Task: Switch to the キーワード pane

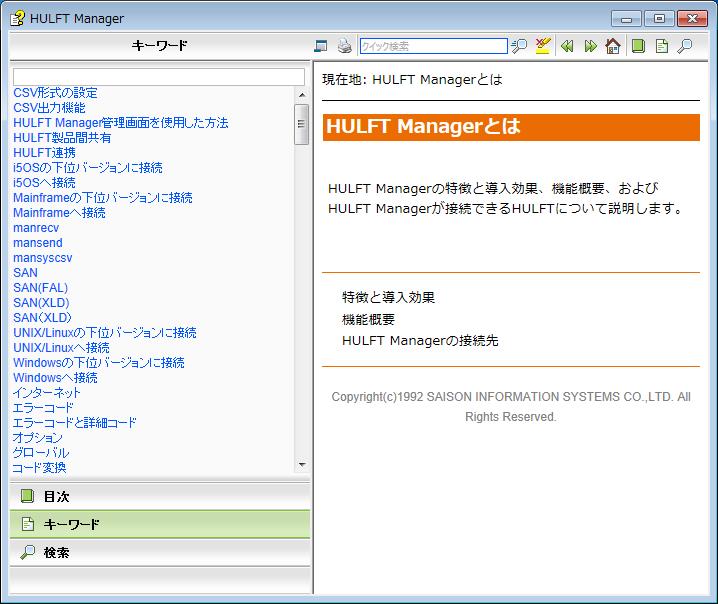Action: 159,524
